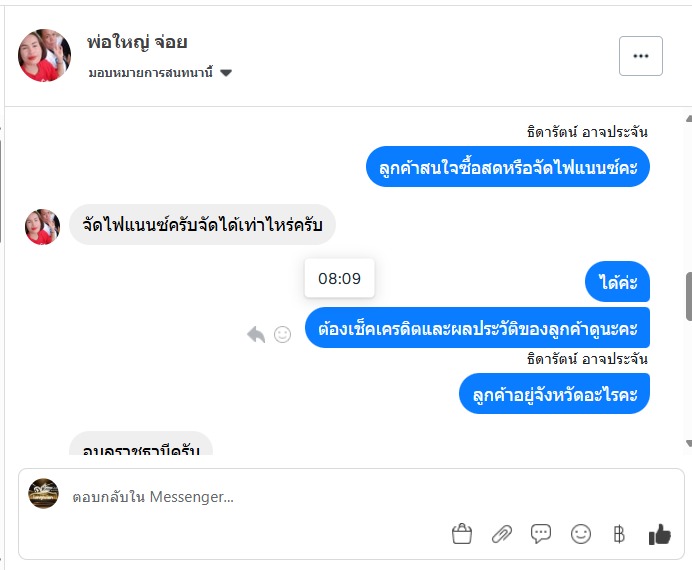This screenshot has height=570, width=692.
Task: Click the dropdown arrow under contact name
Action: [x=226, y=73]
